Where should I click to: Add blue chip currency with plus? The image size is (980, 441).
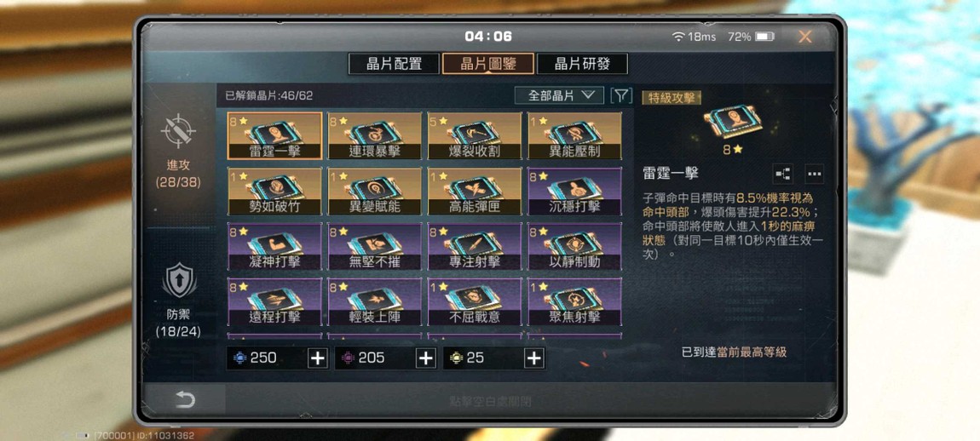pos(318,358)
